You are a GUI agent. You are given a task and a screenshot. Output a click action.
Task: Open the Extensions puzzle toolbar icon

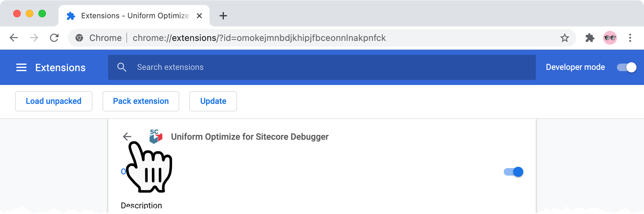click(x=590, y=38)
